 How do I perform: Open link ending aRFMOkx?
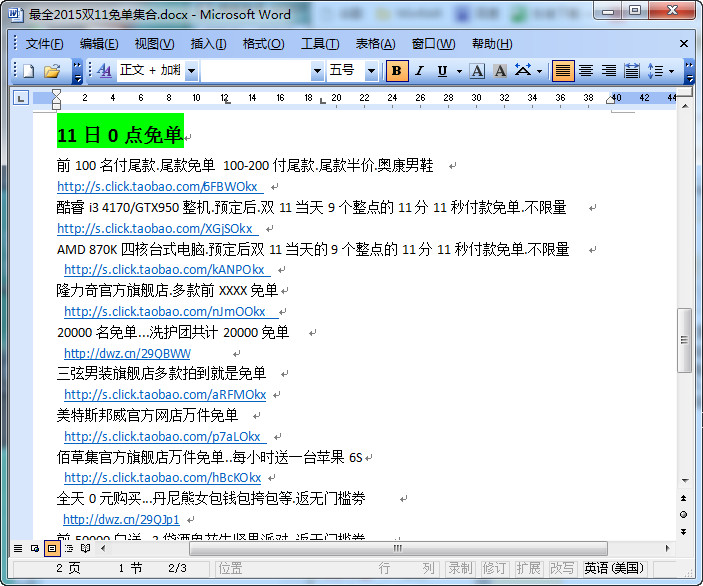[165, 395]
